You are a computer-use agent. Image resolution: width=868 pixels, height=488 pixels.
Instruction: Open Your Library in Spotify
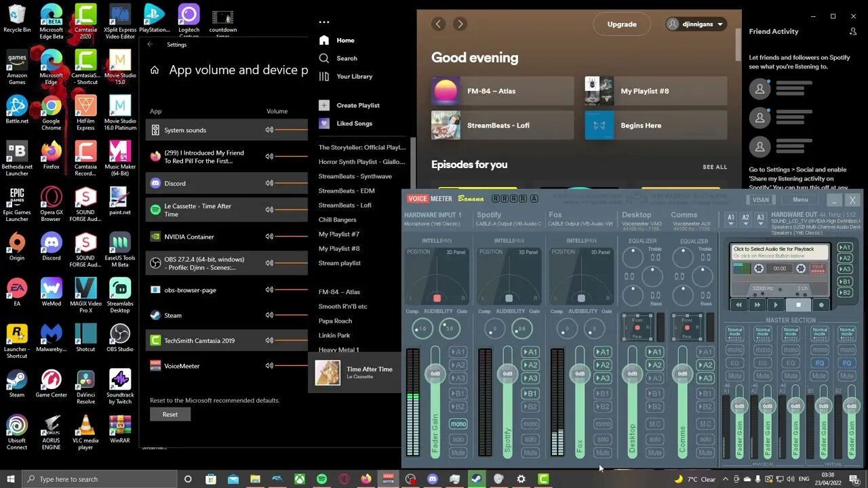tap(354, 77)
